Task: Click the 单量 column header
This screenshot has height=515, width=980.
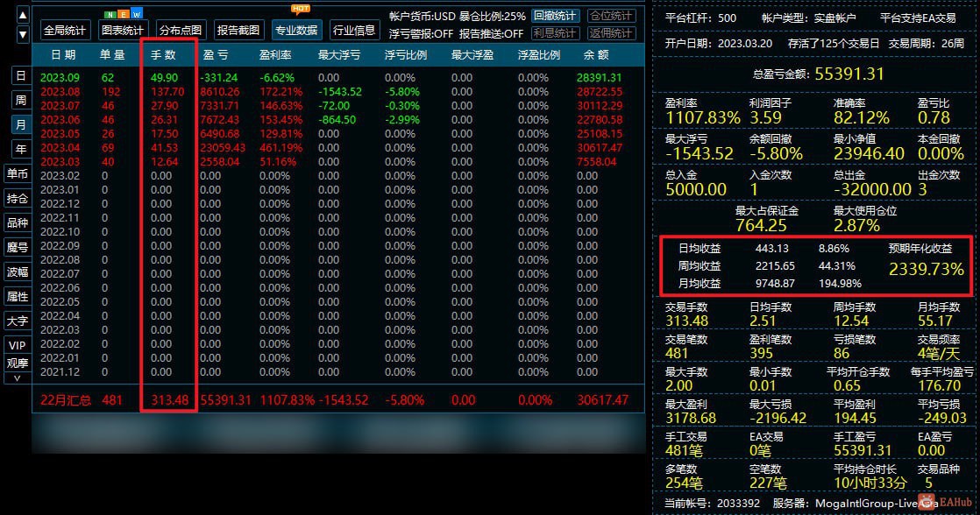Action: click(112, 55)
